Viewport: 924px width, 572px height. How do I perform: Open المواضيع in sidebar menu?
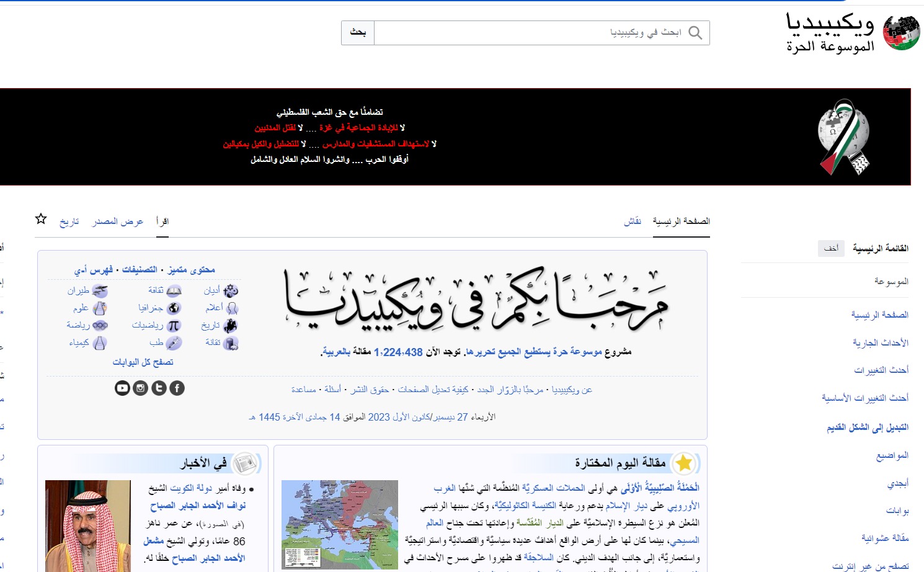pyautogui.click(x=892, y=455)
